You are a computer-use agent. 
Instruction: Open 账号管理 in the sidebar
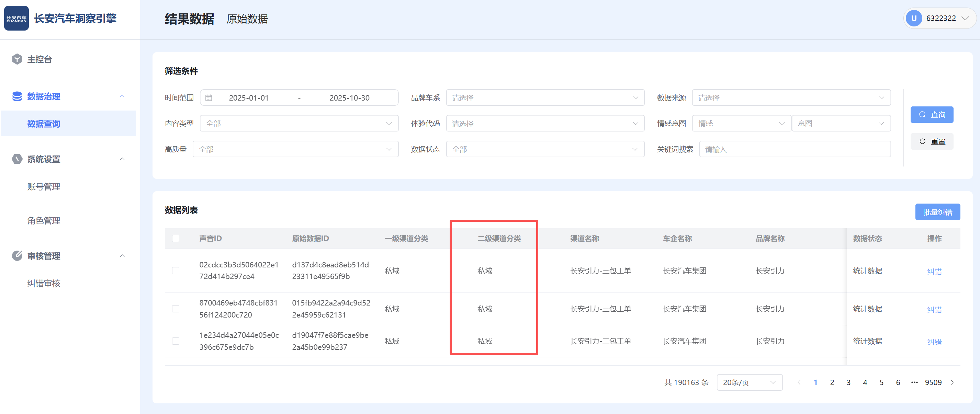44,187
